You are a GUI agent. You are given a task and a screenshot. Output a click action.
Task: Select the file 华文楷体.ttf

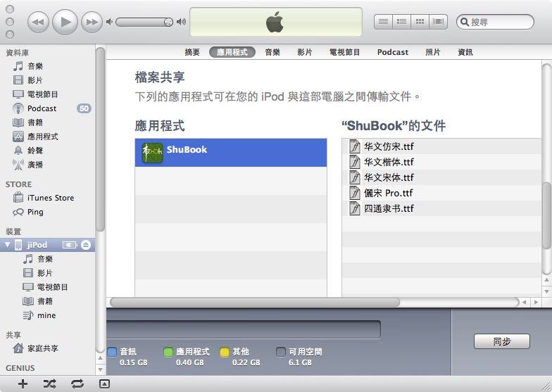(x=389, y=162)
